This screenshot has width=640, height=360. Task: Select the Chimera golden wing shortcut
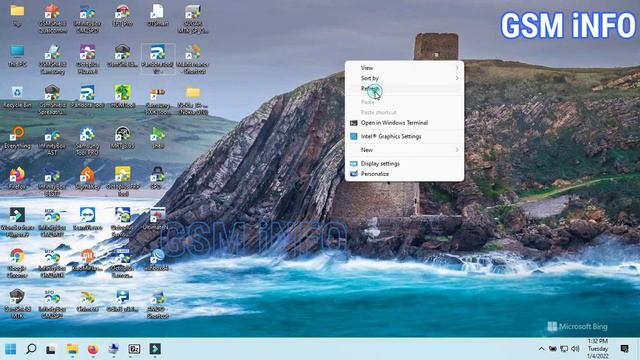click(x=87, y=301)
